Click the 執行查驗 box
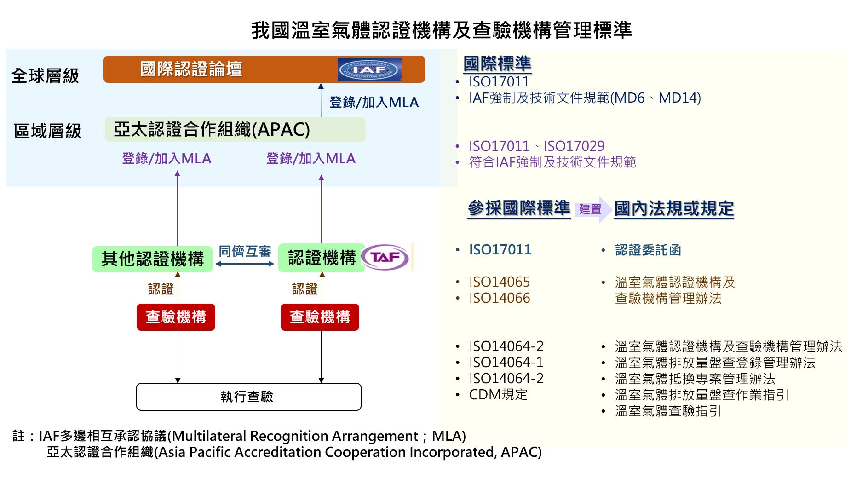 (249, 397)
